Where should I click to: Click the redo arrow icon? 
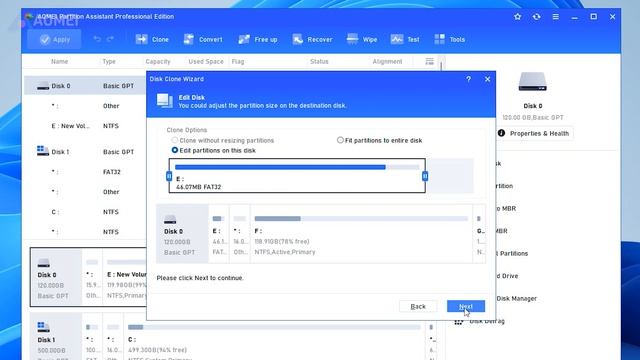pos(110,39)
